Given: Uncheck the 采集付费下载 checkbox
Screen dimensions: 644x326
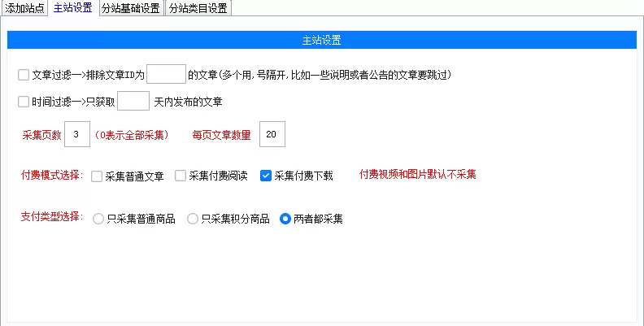Looking at the screenshot, I should point(266,176).
